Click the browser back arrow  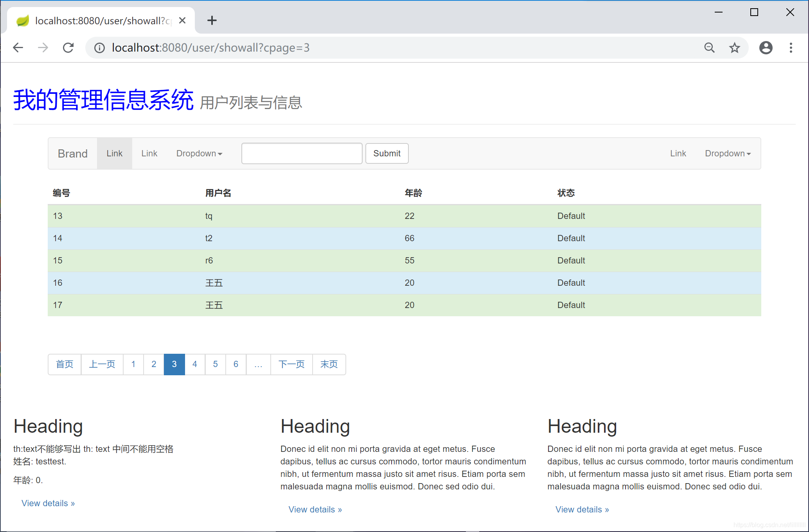click(18, 48)
